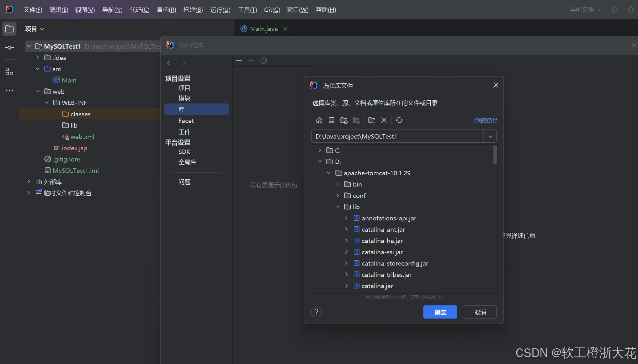The image size is (638, 364).
Task: Click the plus icon to add library
Action: [239, 61]
